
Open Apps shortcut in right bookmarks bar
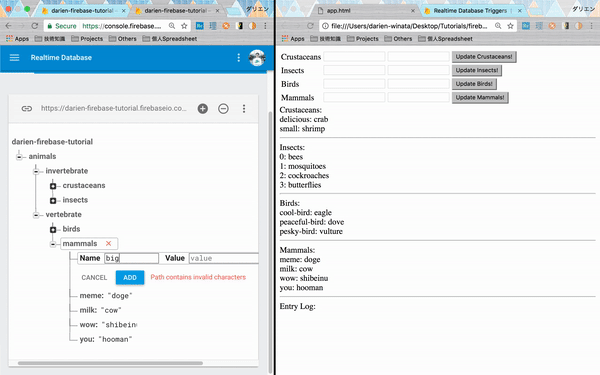coord(293,39)
